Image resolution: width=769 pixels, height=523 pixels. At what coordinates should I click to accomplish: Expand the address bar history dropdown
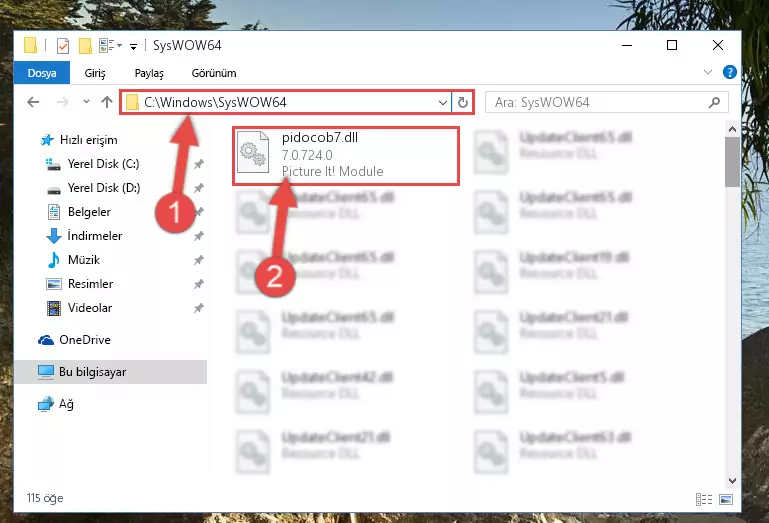(x=442, y=103)
